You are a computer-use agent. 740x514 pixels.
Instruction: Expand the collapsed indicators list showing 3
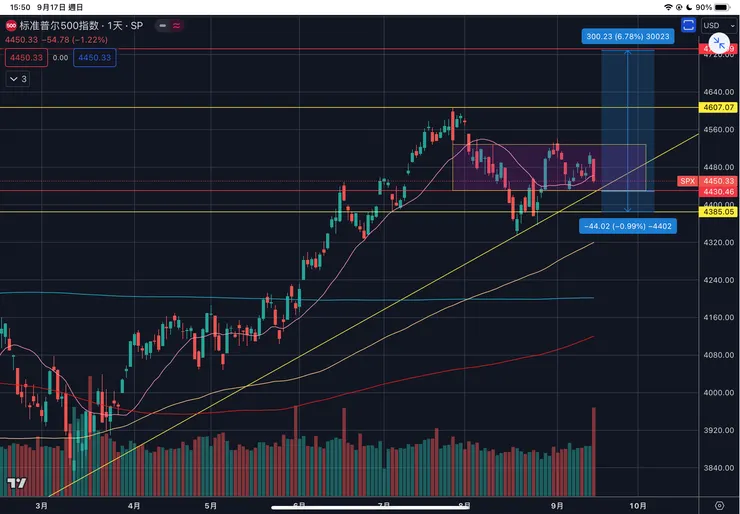point(19,77)
